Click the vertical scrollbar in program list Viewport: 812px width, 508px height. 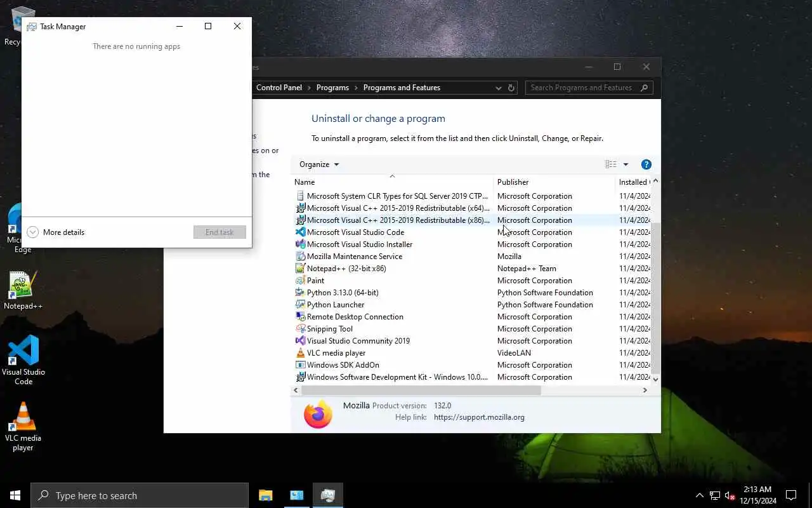656,298
